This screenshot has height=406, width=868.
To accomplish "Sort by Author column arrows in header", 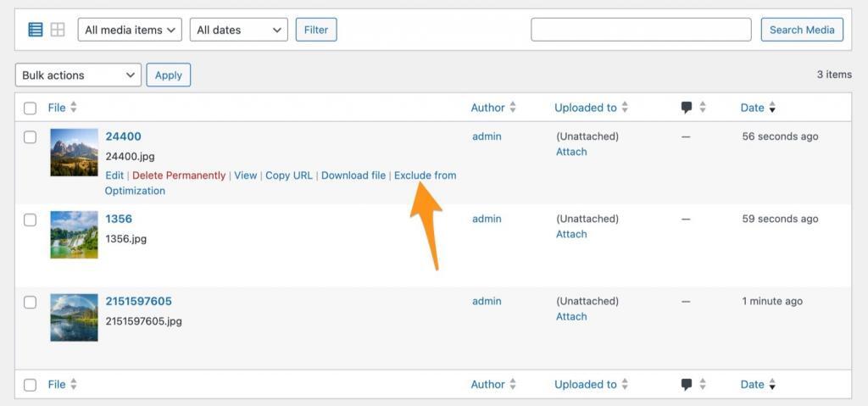I will pos(513,108).
